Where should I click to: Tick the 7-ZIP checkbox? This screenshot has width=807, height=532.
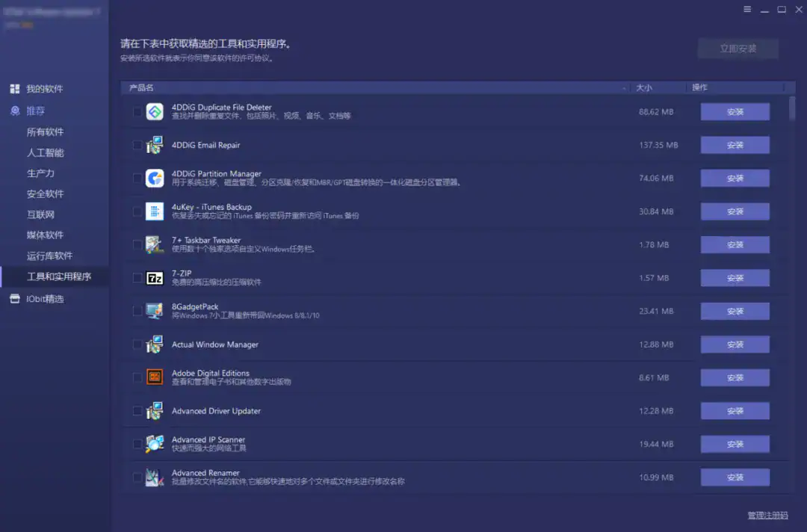pyautogui.click(x=137, y=278)
